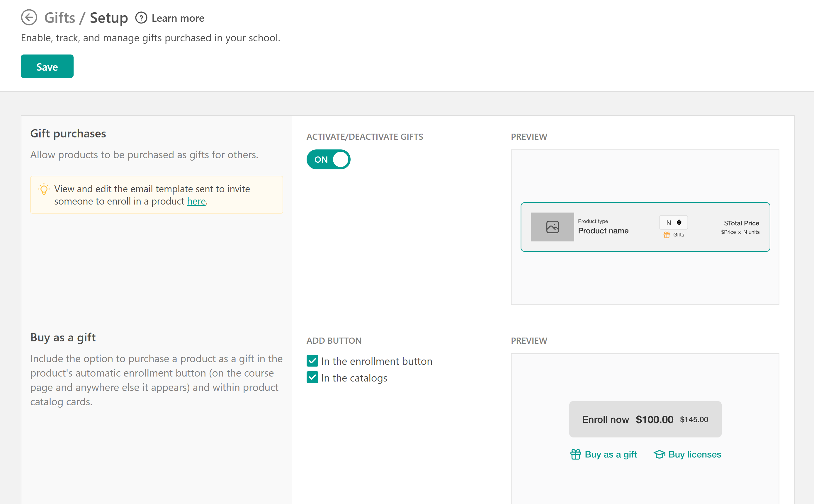Click the Buy as a gift link
The height and width of the screenshot is (504, 814).
pyautogui.click(x=611, y=454)
